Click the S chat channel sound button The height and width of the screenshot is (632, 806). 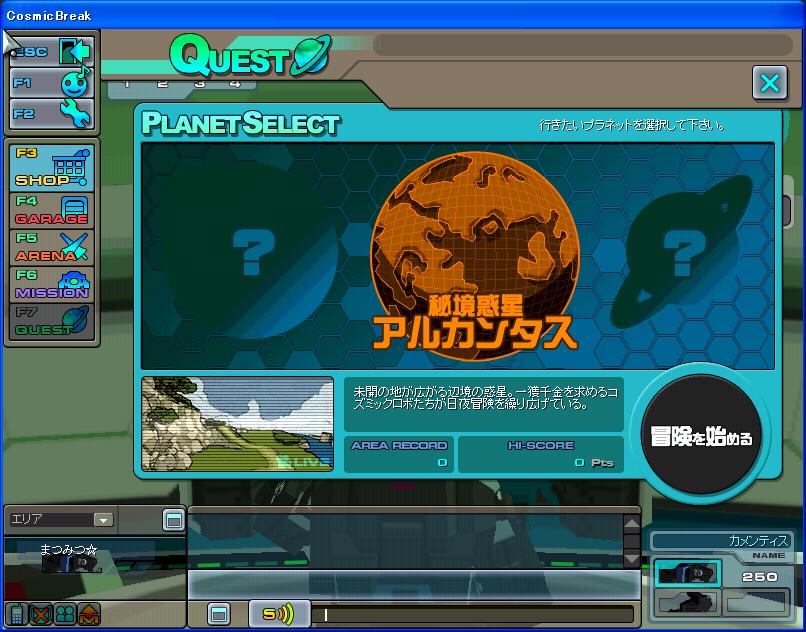pos(279,614)
